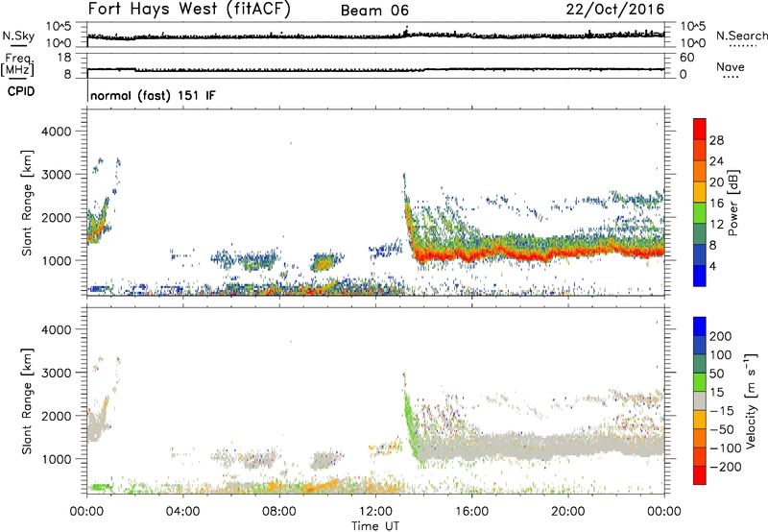Click the "CPID" row label
The width and height of the screenshot is (768, 532).
tap(21, 91)
